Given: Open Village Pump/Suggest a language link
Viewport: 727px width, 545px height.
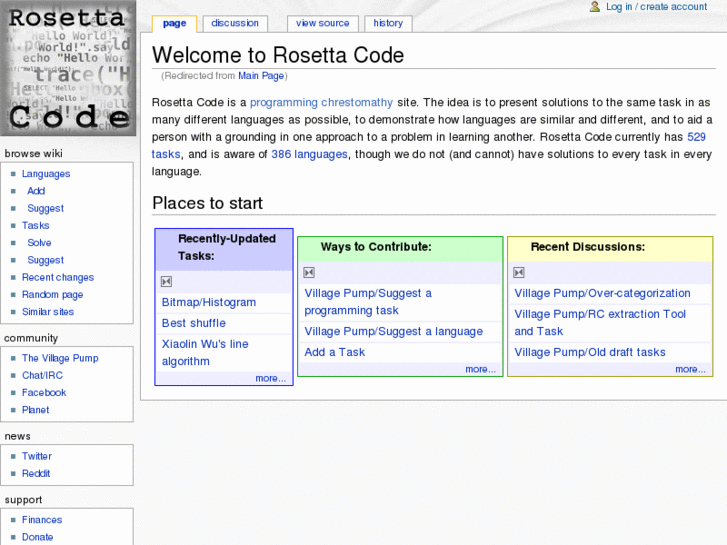Looking at the screenshot, I should tap(393, 332).
